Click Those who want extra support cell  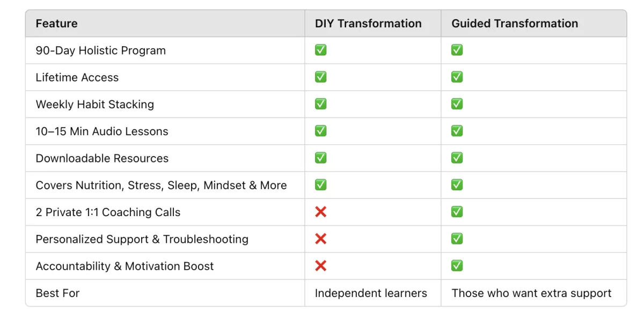tap(531, 293)
